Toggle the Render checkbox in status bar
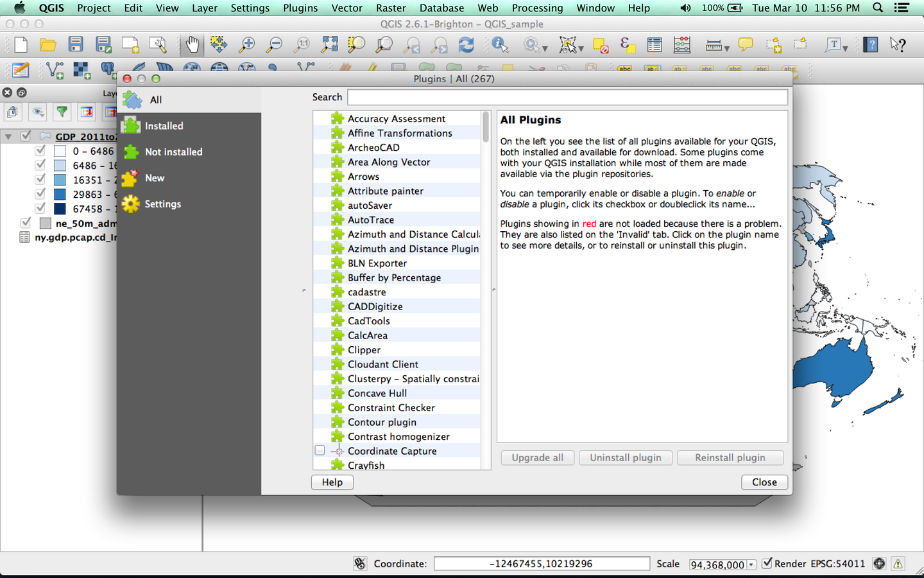The image size is (924, 578). (x=767, y=563)
